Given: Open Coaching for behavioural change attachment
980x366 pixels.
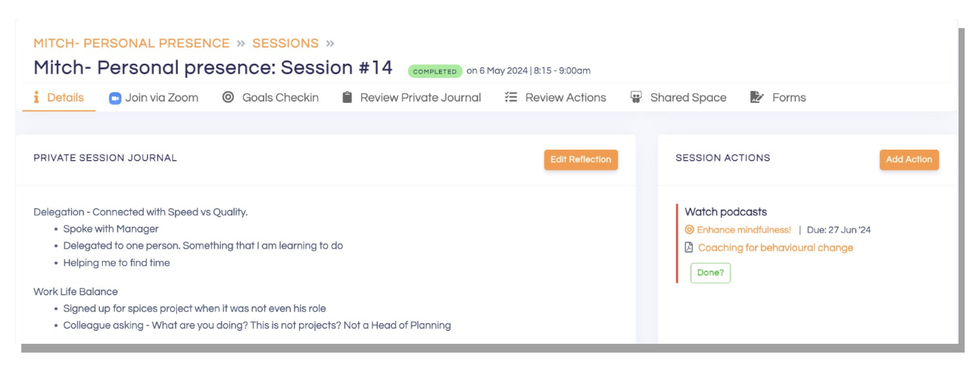Looking at the screenshot, I should pyautogui.click(x=775, y=248).
